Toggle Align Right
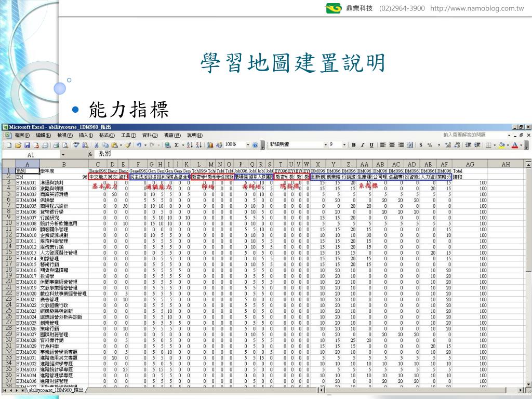The image size is (532, 399). pyautogui.click(x=401, y=145)
